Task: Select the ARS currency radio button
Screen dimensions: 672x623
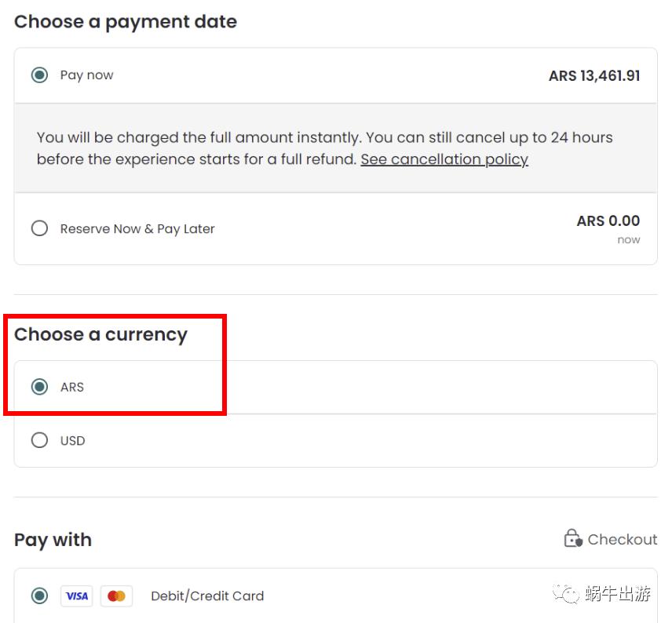Action: 39,387
